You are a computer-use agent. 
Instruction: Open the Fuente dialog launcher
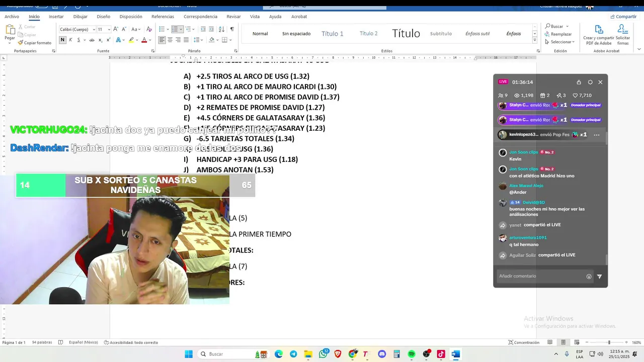tap(153, 51)
